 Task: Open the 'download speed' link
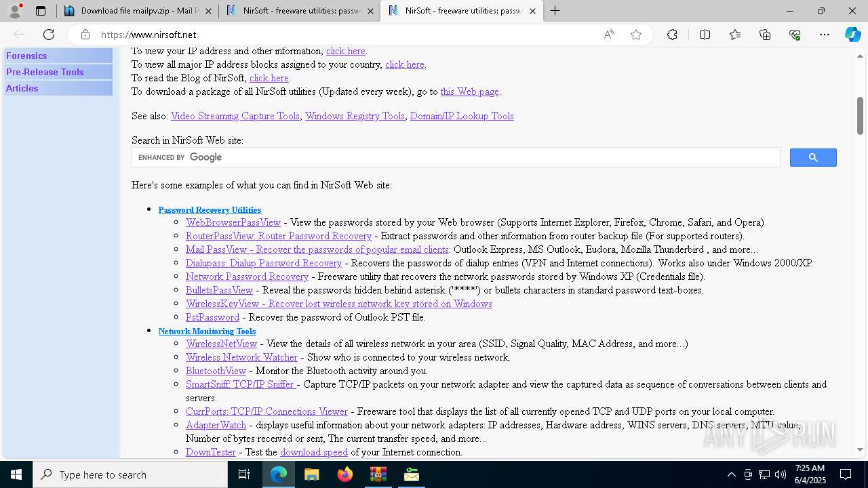tap(314, 452)
